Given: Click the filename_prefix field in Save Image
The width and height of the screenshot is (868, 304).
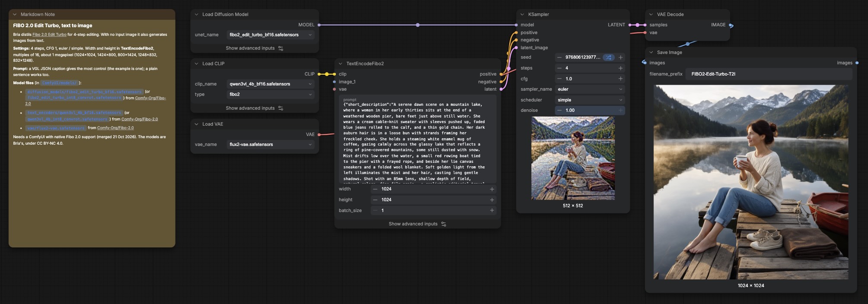Looking at the screenshot, I should tap(769, 74).
